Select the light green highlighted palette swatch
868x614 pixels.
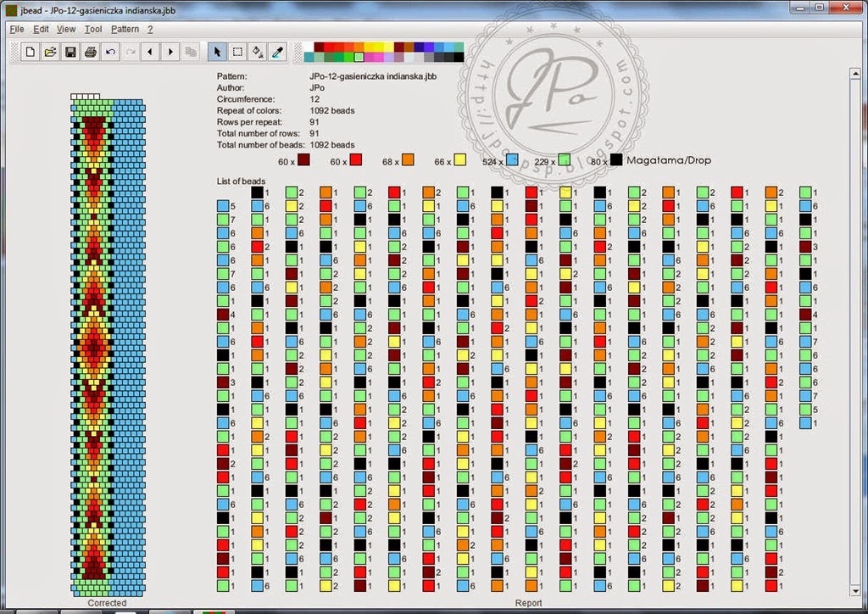(359, 57)
